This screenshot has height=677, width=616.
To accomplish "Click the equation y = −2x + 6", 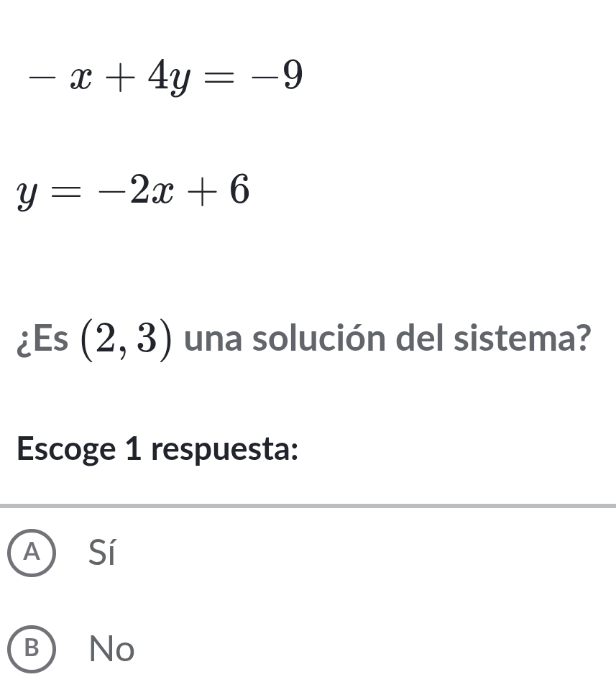I will pos(134,192).
